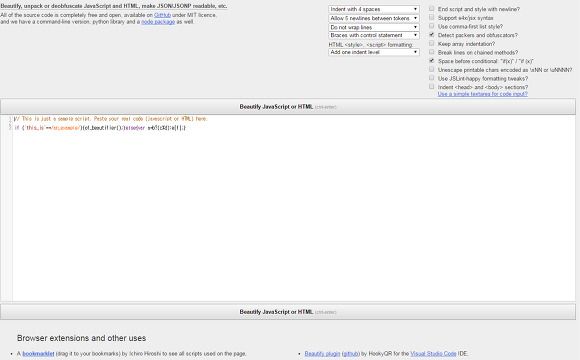Image resolution: width=580 pixels, height=360 pixels.
Task: Enable 'Use comma-first list style?' checkbox
Action: tap(431, 26)
